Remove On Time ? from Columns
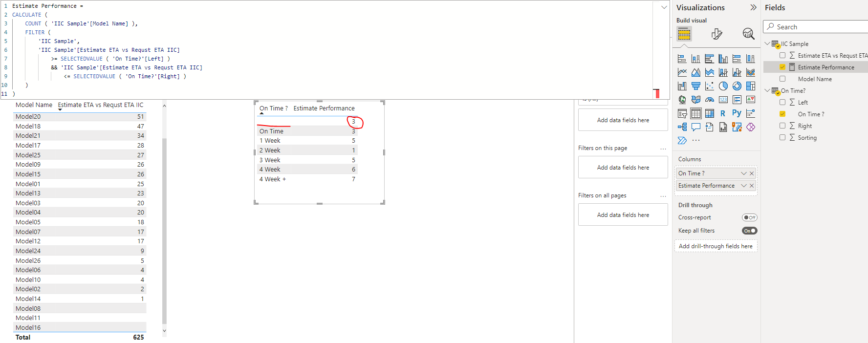The height and width of the screenshot is (343, 868). point(752,173)
